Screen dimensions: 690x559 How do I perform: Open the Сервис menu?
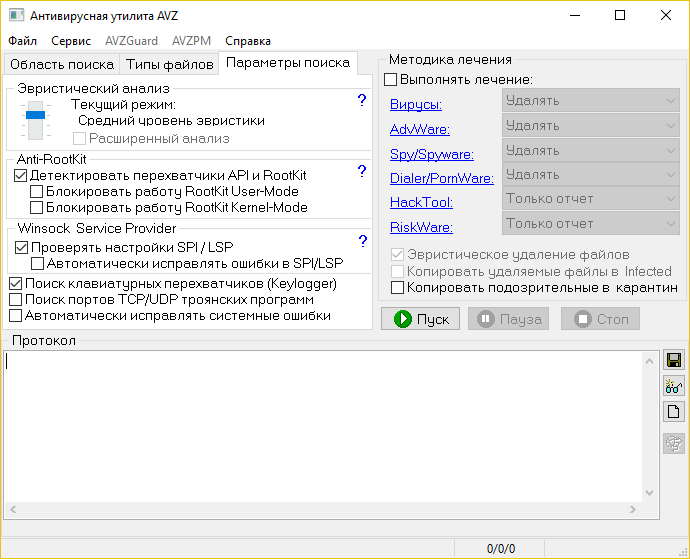pyautogui.click(x=71, y=41)
